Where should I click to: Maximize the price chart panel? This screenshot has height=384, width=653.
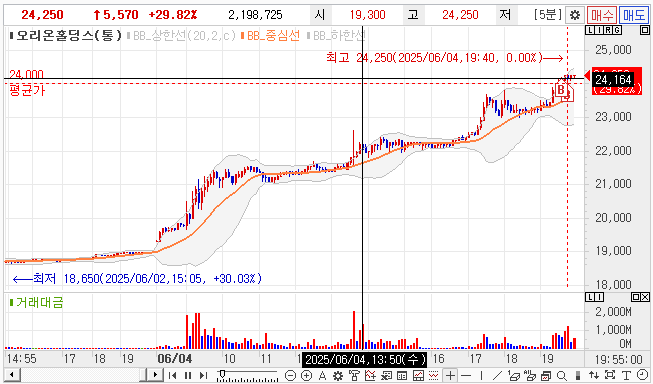coord(644,30)
